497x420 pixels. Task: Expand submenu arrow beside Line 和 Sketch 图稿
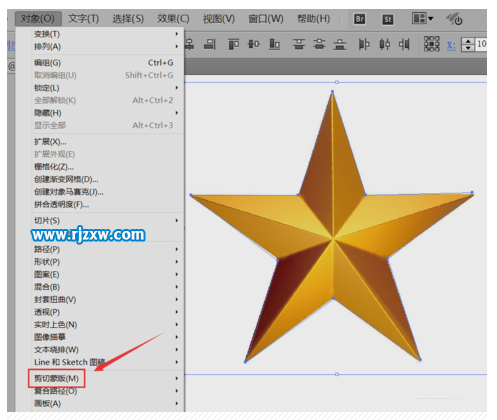177,362
